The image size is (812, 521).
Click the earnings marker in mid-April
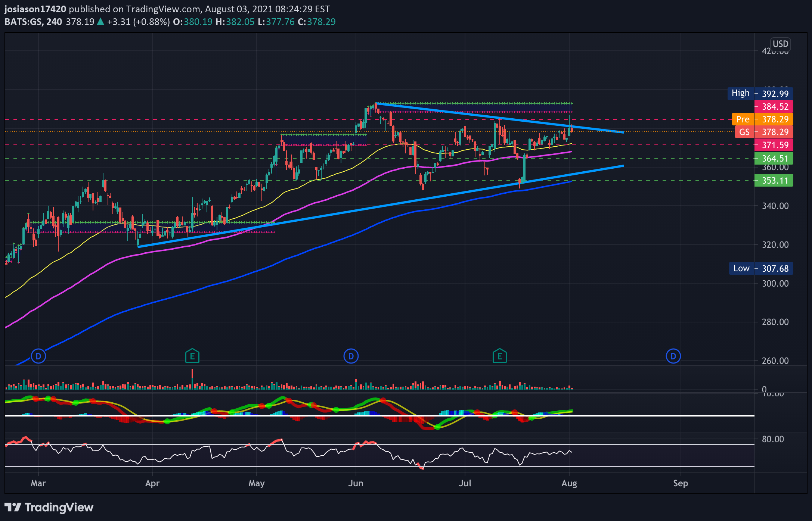(192, 356)
